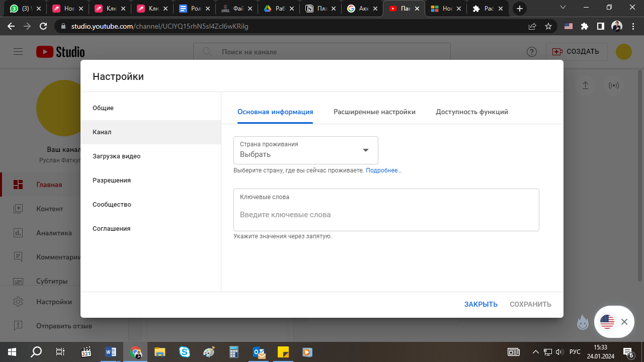The height and width of the screenshot is (362, 644).
Task: Follow the Подробнее link
Action: click(x=383, y=170)
